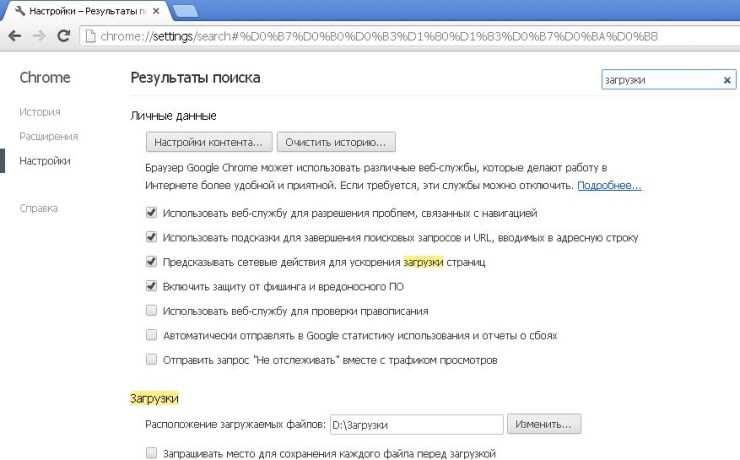Open Расширения in the sidebar

tap(49, 137)
